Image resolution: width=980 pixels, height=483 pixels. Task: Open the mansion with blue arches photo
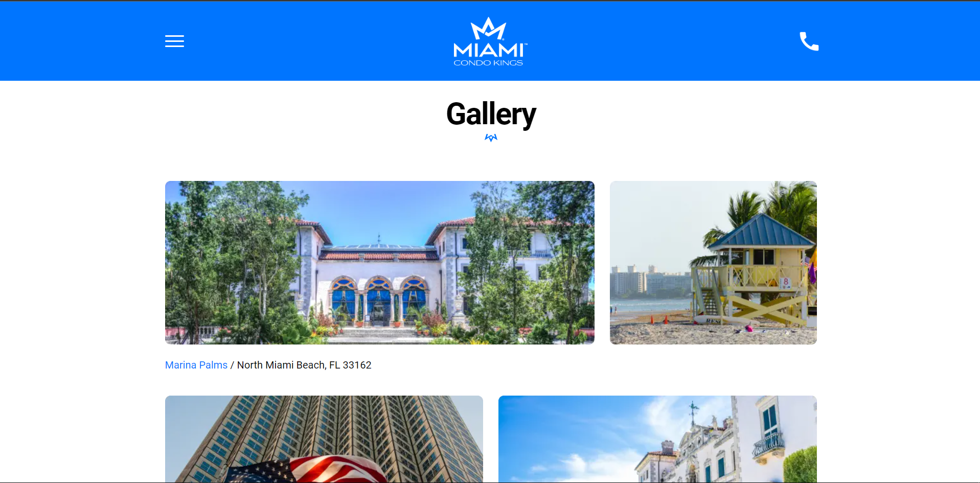pos(380,263)
